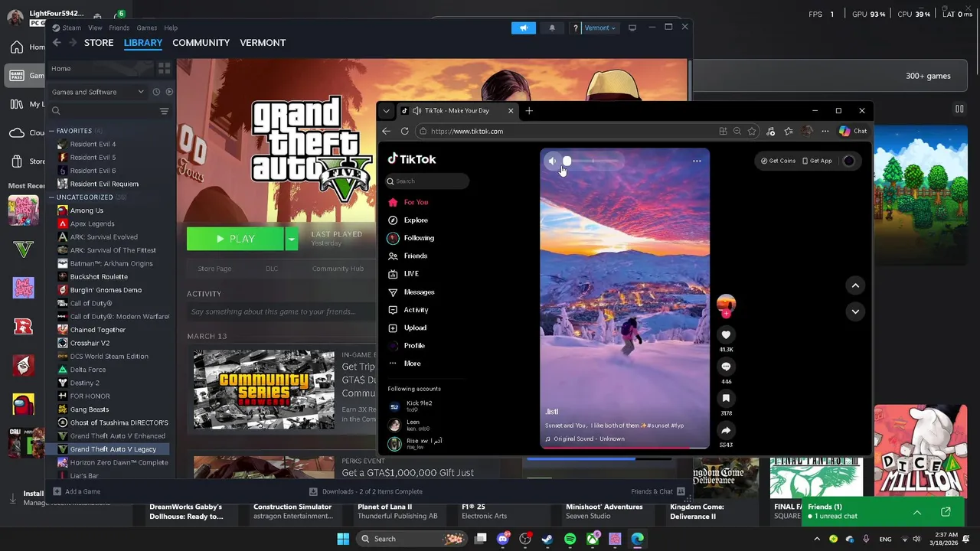Image resolution: width=980 pixels, height=551 pixels.
Task: Click the Get App button on TikTok
Action: tap(817, 161)
